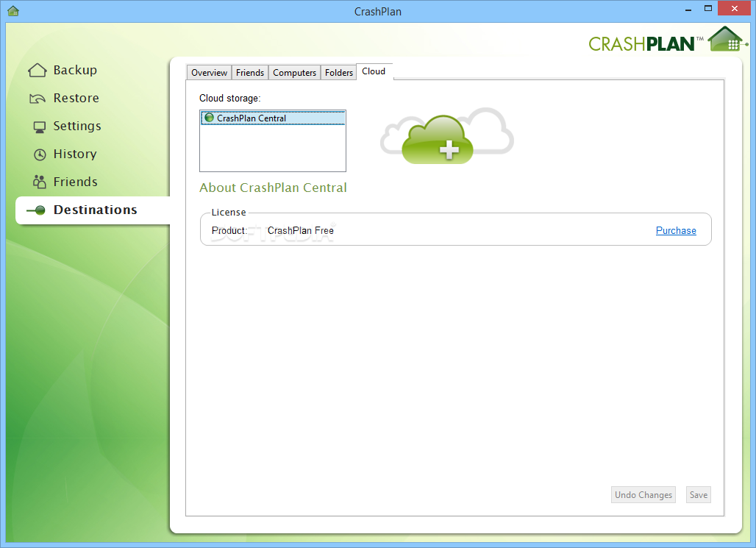
Task: Open the Backup section
Action: [x=75, y=71]
